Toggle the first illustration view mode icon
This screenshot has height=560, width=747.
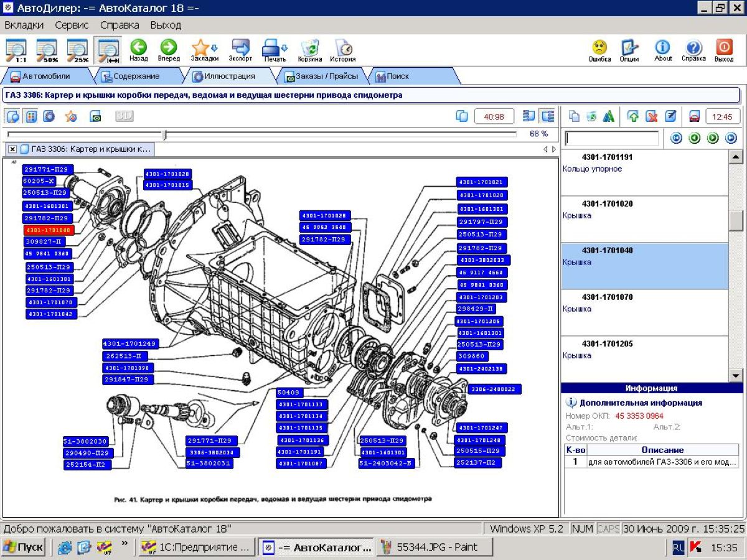13,116
